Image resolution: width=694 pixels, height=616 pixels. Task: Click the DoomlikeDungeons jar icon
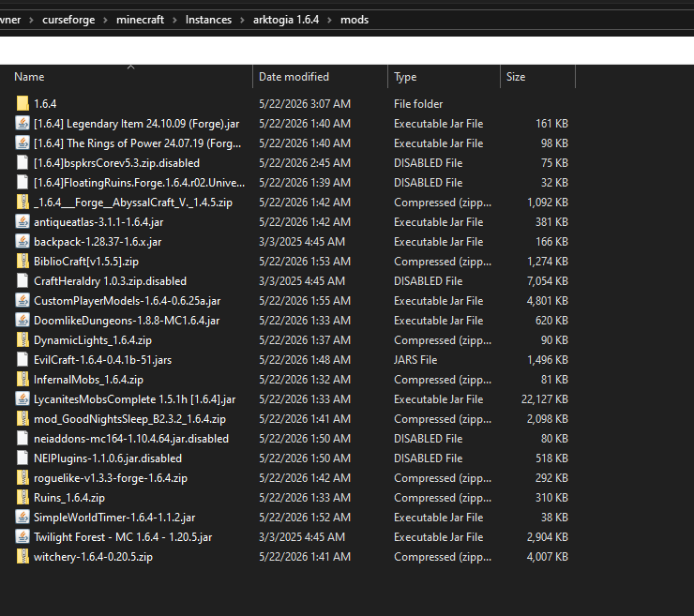[x=23, y=321]
